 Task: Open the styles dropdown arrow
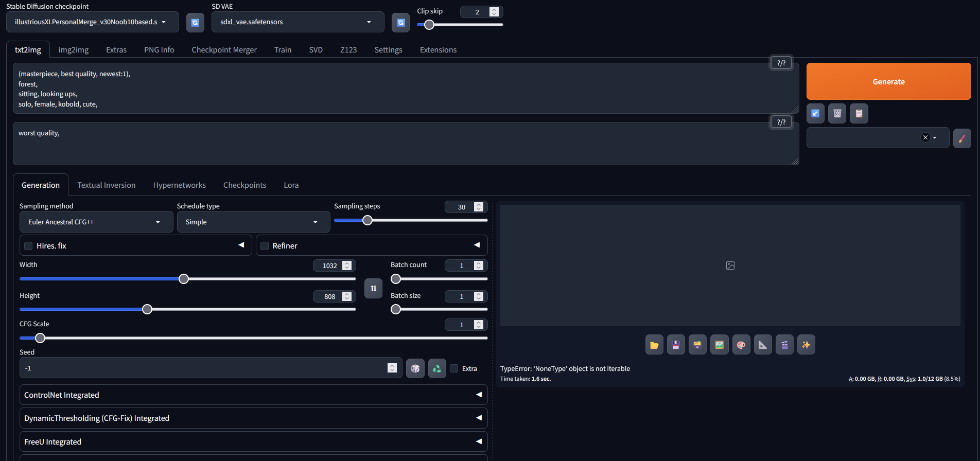[x=935, y=138]
